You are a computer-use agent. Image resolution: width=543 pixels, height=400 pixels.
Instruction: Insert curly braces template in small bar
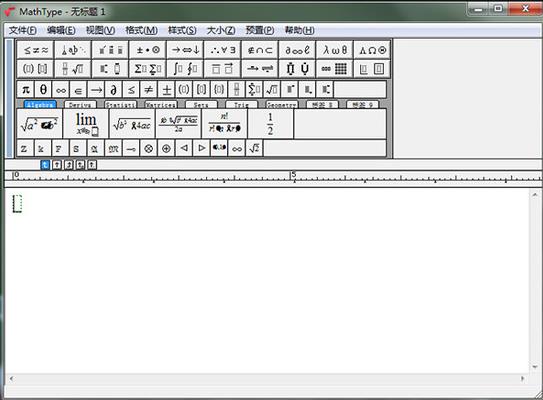coord(219,90)
